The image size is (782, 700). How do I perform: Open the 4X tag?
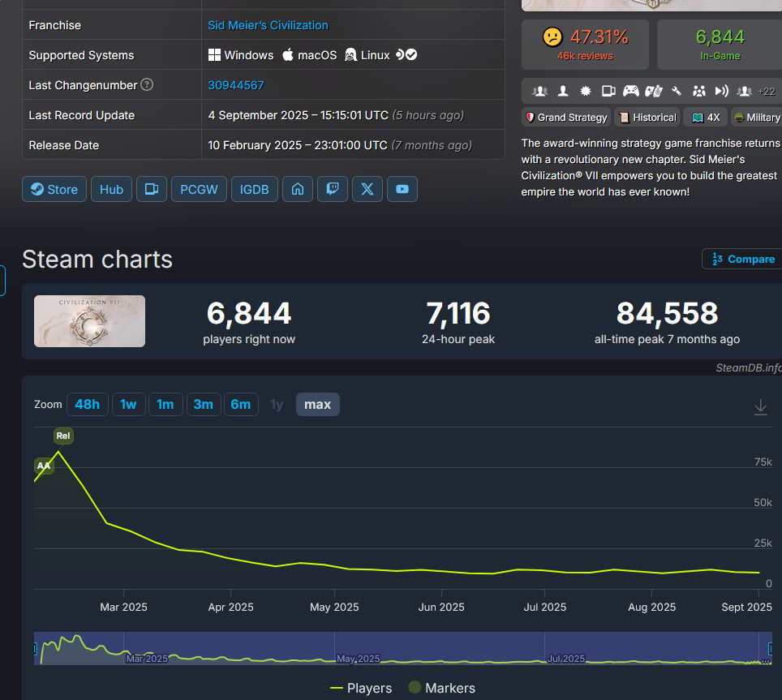tap(706, 118)
